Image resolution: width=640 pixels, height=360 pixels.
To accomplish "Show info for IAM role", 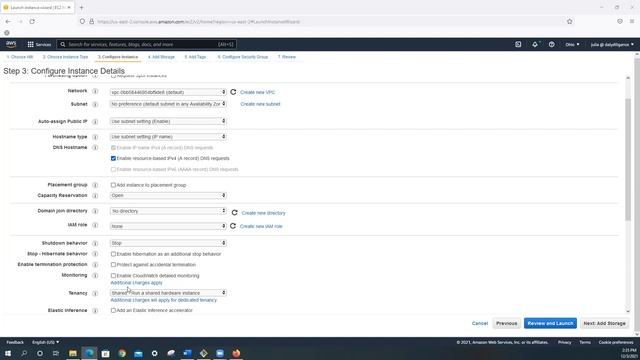I will (x=95, y=225).
